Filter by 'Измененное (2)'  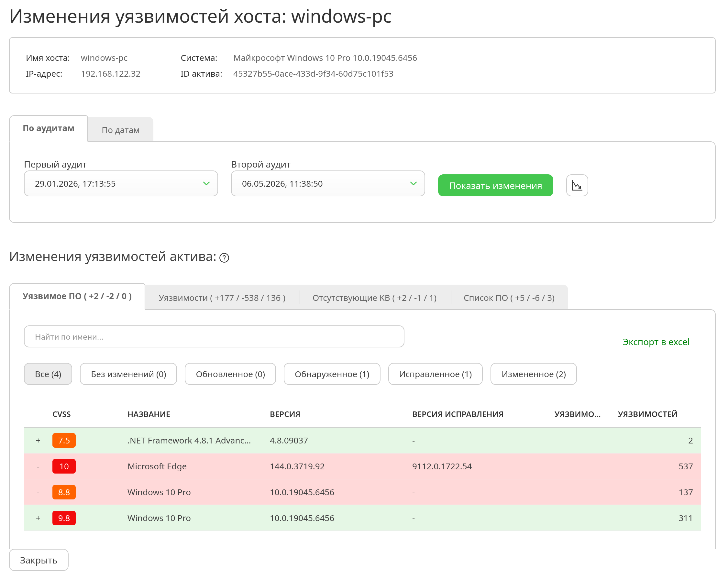click(x=534, y=374)
